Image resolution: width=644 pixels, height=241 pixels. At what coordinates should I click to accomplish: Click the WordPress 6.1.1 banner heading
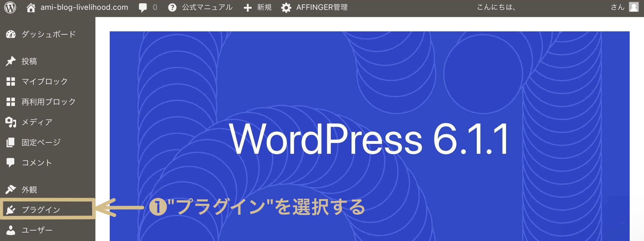pyautogui.click(x=369, y=139)
